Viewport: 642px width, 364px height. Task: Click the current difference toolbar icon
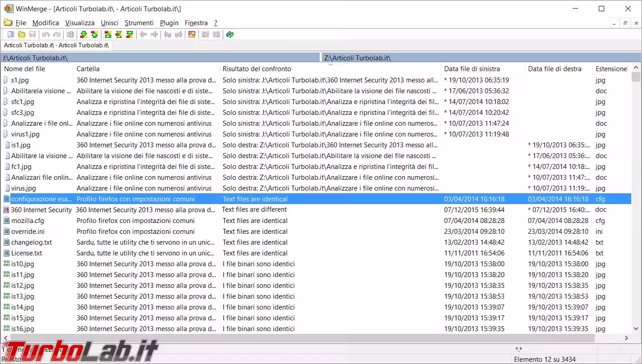[119, 35]
